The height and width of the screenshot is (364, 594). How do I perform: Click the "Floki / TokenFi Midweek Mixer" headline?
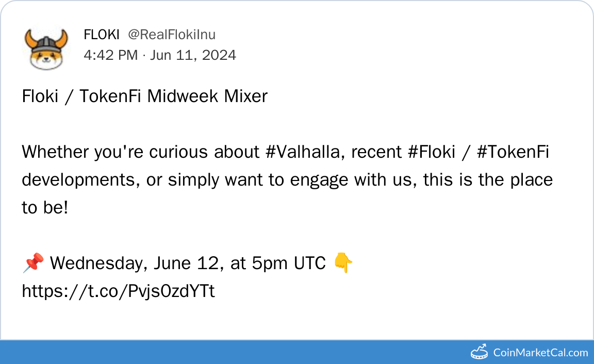click(144, 96)
